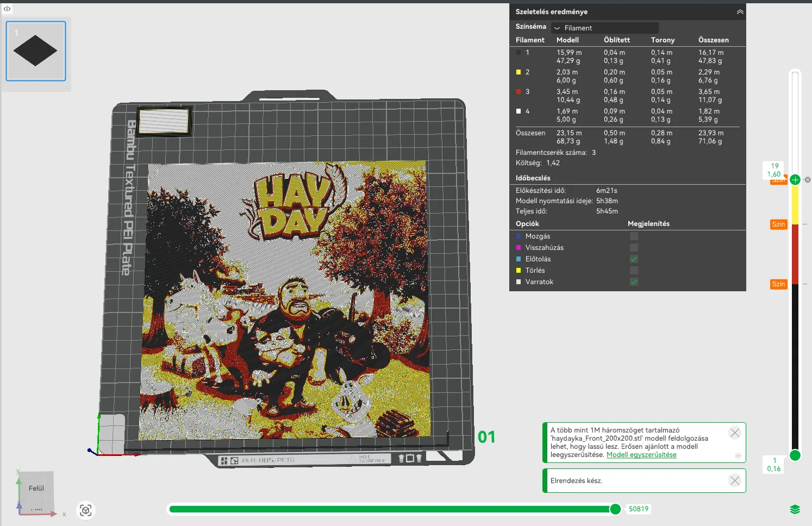
Task: Click the horizontal move slider handle
Action: 615,509
